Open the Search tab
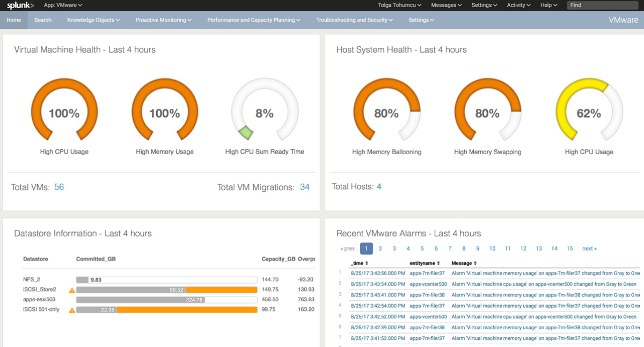644x347 pixels. coord(43,20)
